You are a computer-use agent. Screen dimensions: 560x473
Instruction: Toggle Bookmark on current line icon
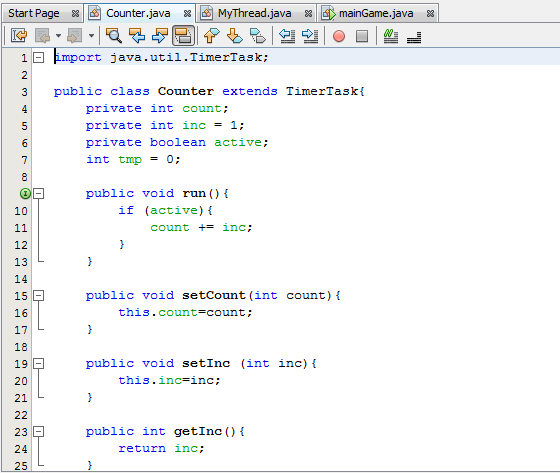[x=258, y=36]
